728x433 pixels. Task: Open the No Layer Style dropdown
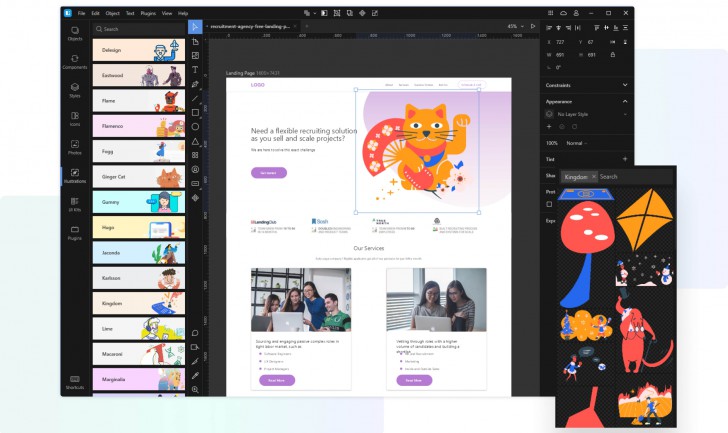(588, 114)
